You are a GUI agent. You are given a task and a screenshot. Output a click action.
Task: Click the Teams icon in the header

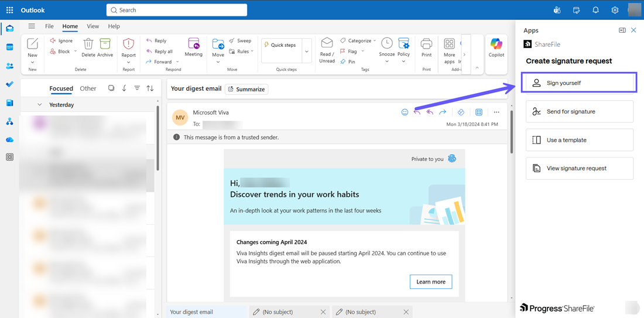[557, 10]
